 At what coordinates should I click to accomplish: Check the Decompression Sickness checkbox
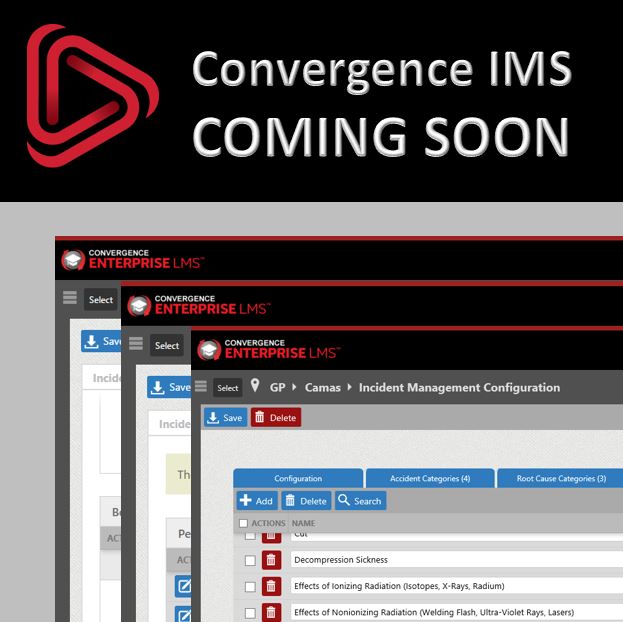tap(250, 560)
